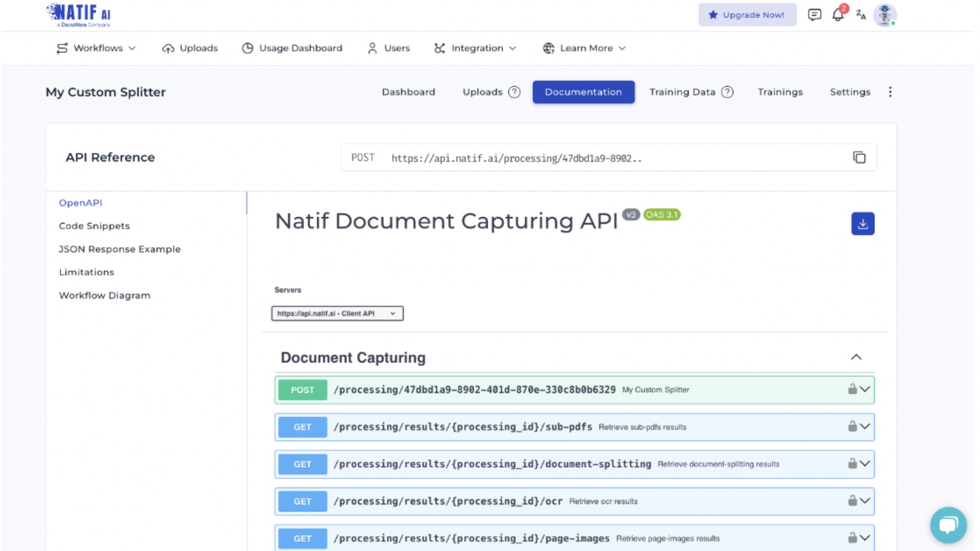Image resolution: width=980 pixels, height=551 pixels.
Task: Click the Retrieve sub-pdfs results description
Action: [642, 427]
